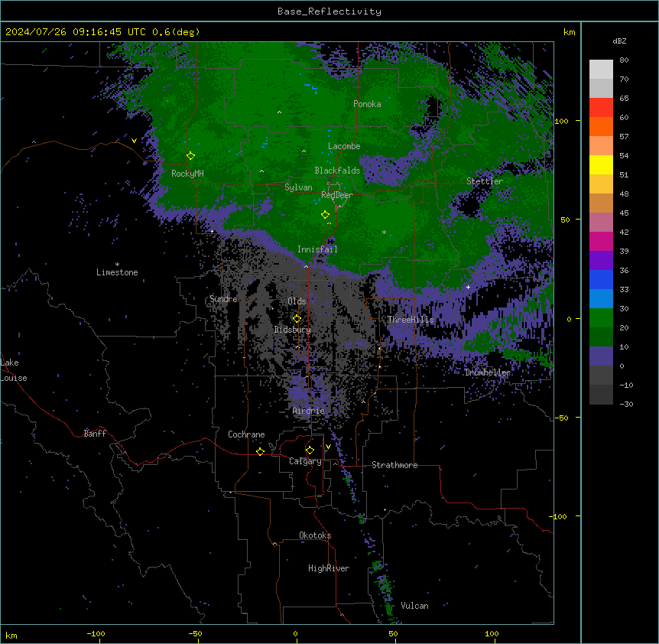Click the yellow diamond marker between Olds and Didsbury
The width and height of the screenshot is (659, 644).
(x=297, y=319)
